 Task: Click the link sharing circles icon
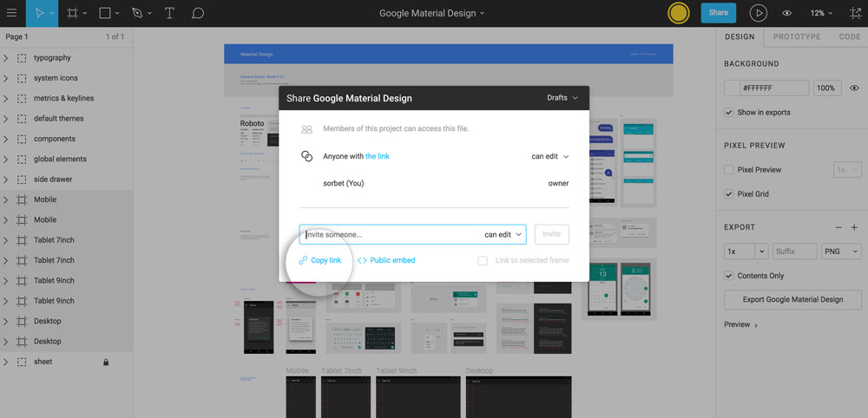[x=306, y=156]
